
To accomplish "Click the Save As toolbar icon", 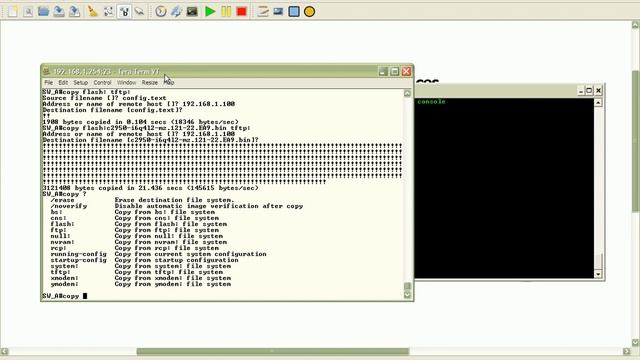I will (x=74, y=11).
